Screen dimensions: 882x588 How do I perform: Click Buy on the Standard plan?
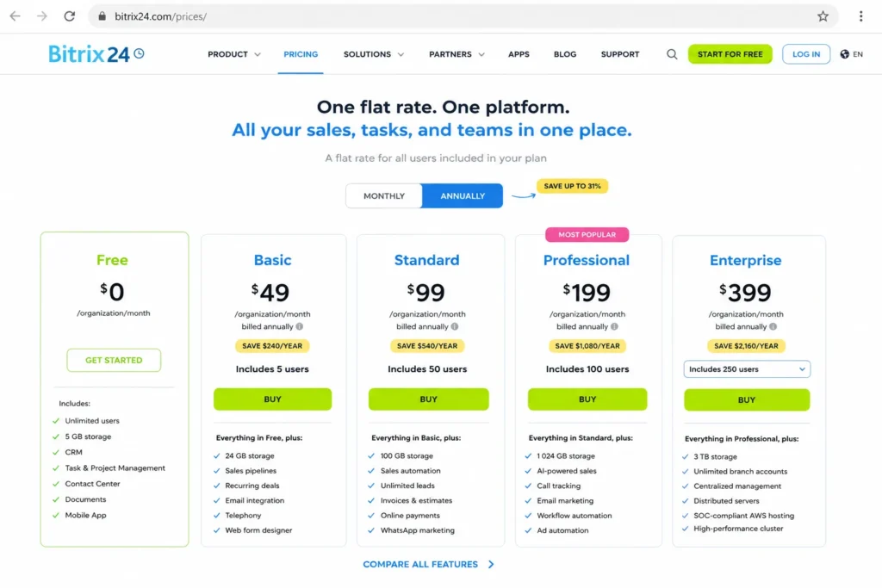(428, 399)
